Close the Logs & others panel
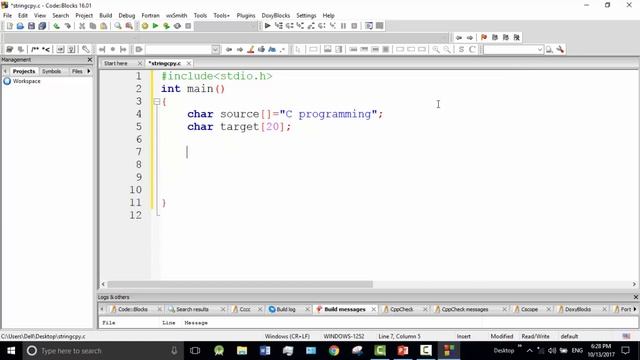Image resolution: width=640 pixels, height=360 pixels. [x=635, y=297]
